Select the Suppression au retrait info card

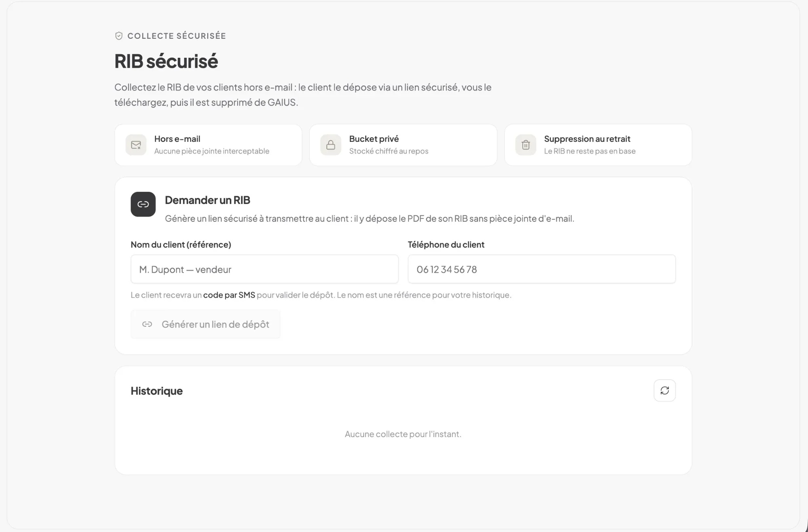coord(598,145)
